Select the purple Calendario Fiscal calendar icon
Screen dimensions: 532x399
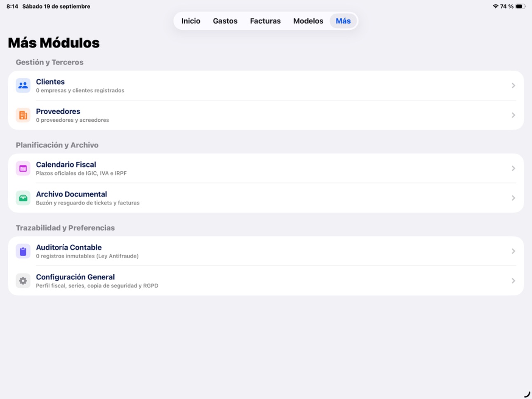point(23,168)
